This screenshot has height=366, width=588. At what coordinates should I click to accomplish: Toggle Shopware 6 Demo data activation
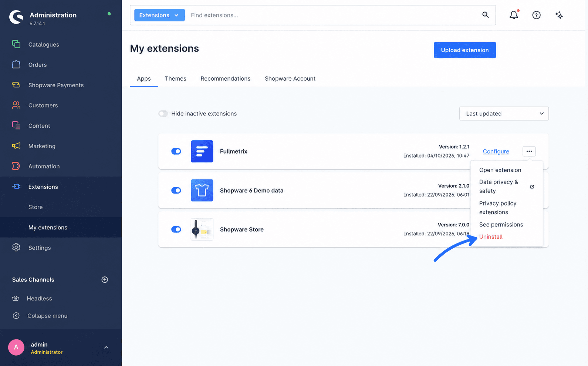176,190
